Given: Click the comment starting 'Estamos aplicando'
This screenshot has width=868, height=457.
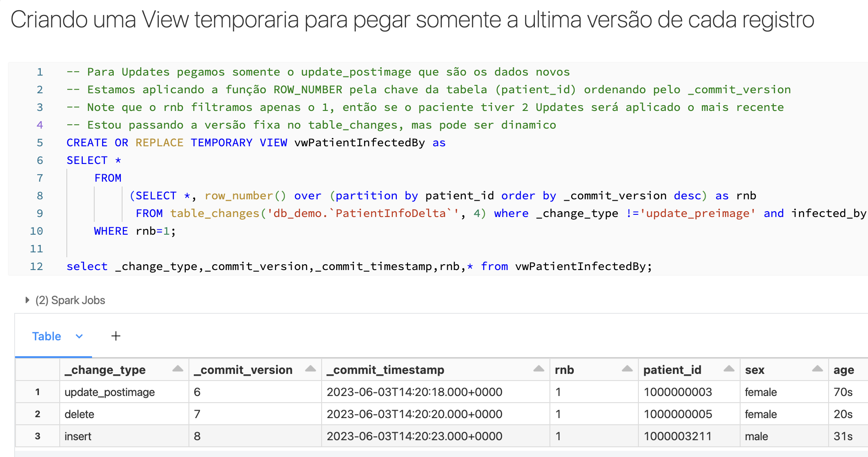Looking at the screenshot, I should pos(429,90).
